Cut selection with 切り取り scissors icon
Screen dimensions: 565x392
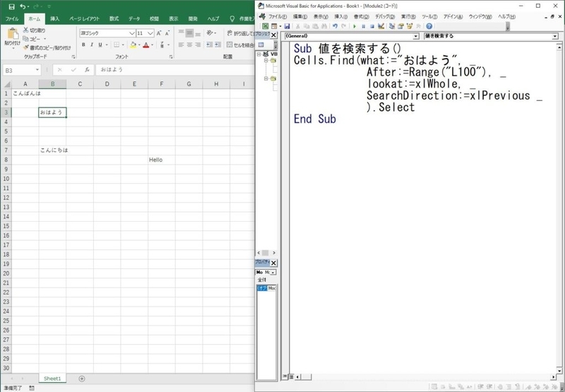[26, 30]
